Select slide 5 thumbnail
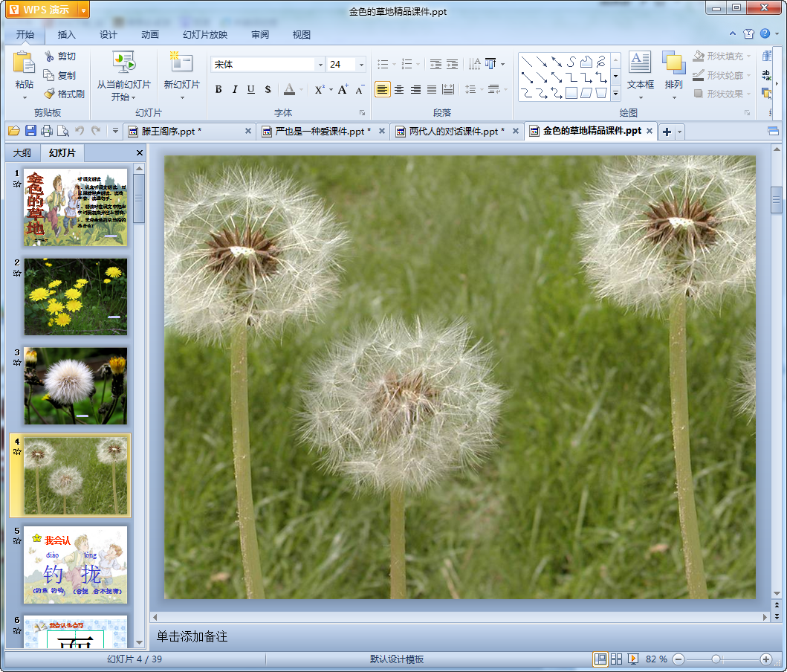This screenshot has width=787, height=672. (x=75, y=565)
